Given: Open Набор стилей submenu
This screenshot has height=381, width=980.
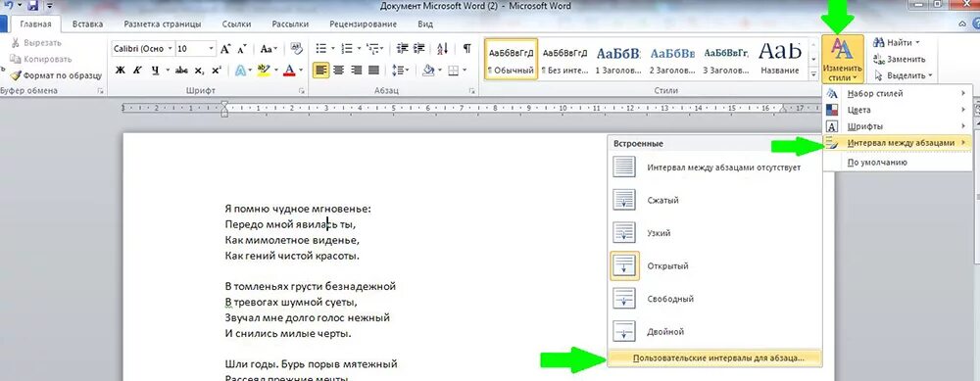Looking at the screenshot, I should point(898,94).
